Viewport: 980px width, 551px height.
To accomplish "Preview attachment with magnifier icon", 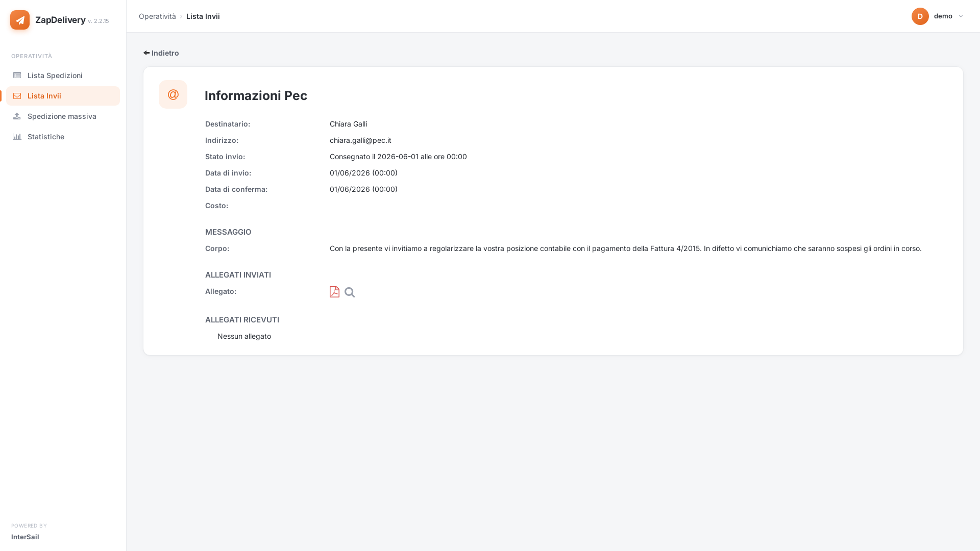I will tap(350, 292).
